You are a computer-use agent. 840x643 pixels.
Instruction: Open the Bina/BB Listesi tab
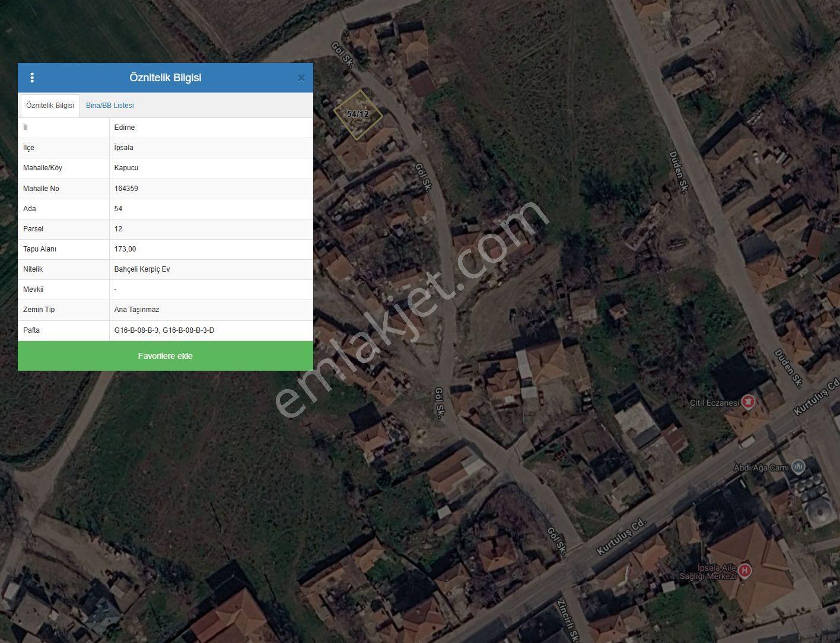(x=110, y=106)
